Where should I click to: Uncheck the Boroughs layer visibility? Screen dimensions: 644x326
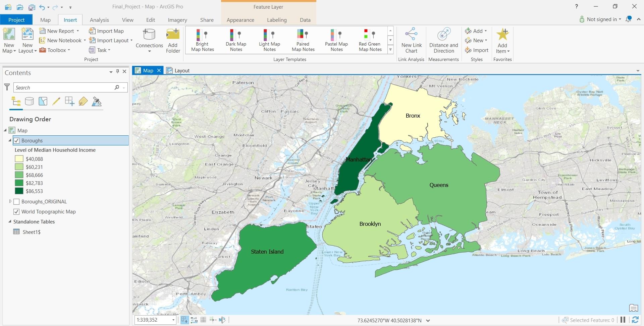[x=16, y=140]
